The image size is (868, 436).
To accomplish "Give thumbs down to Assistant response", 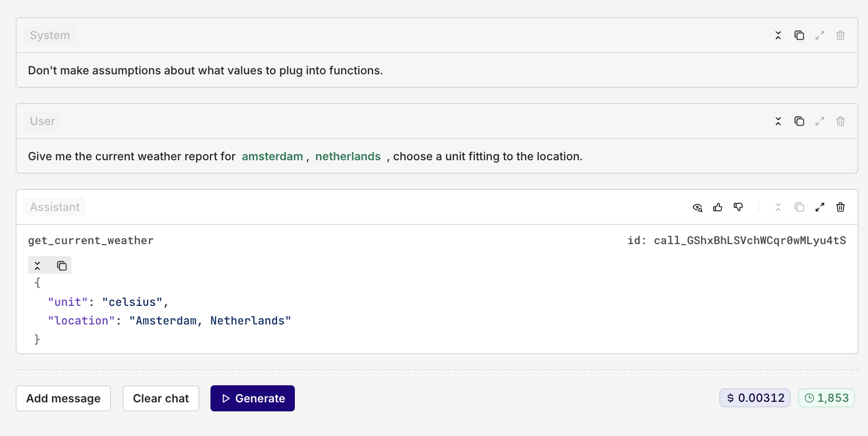I will tap(738, 207).
